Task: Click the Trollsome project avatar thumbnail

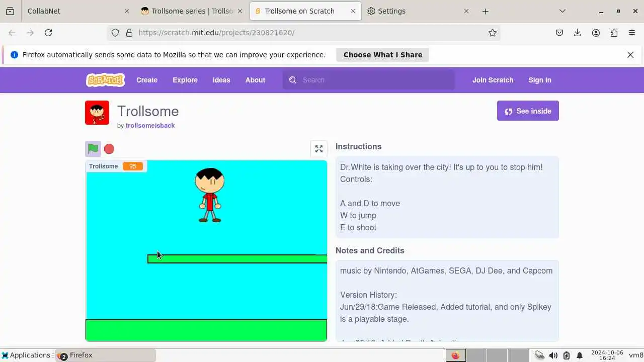Action: pyautogui.click(x=97, y=113)
